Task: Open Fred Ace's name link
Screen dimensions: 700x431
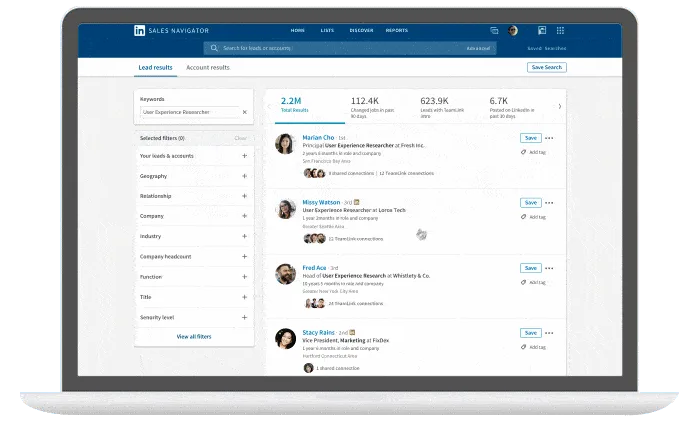Action: pos(314,268)
